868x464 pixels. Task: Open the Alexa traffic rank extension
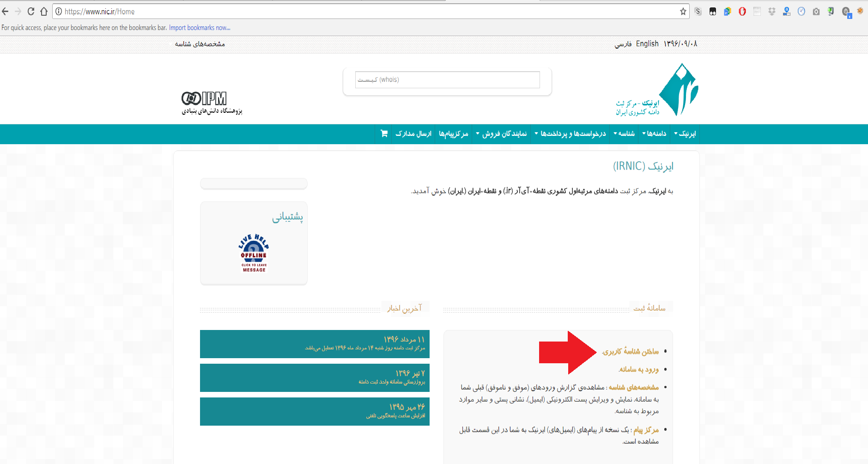(x=787, y=12)
